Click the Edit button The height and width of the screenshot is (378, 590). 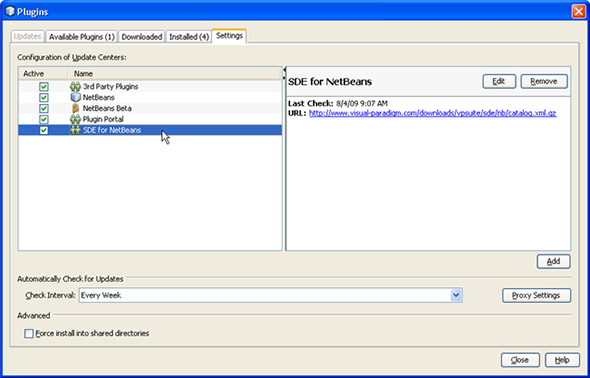pyautogui.click(x=499, y=82)
